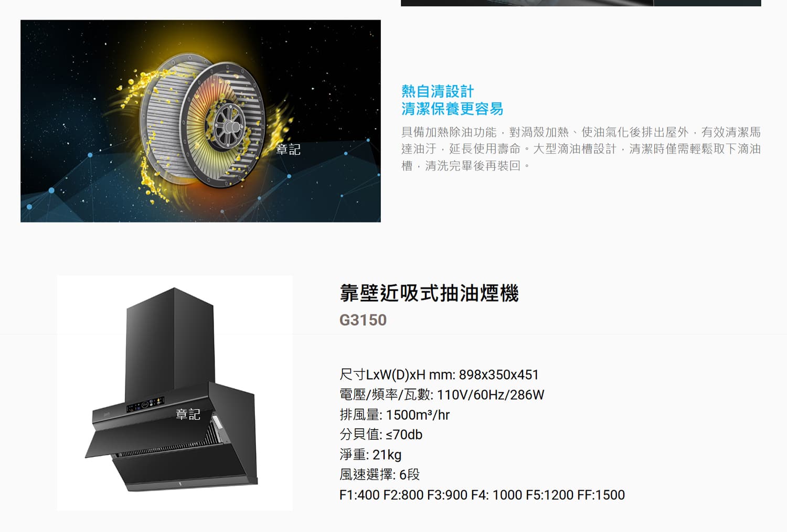Click the 章記 watermark on the range hood photo

[188, 414]
